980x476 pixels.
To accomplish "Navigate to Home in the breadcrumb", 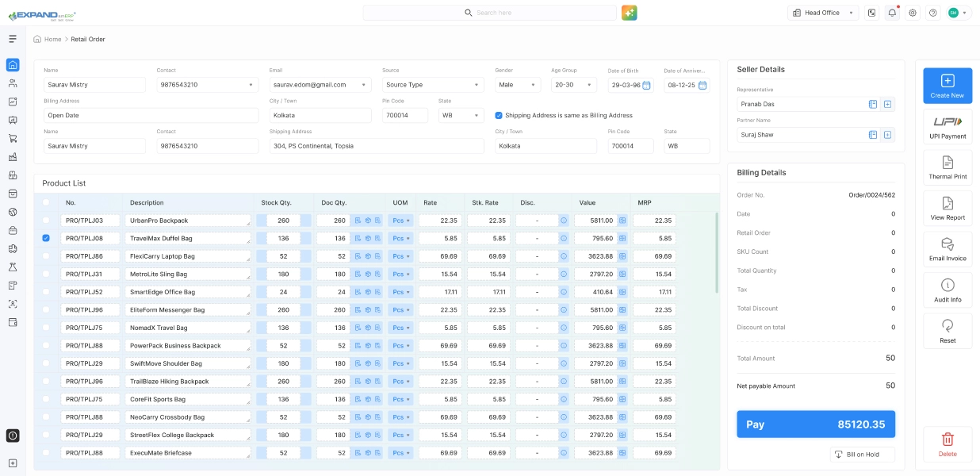I will click(x=52, y=39).
